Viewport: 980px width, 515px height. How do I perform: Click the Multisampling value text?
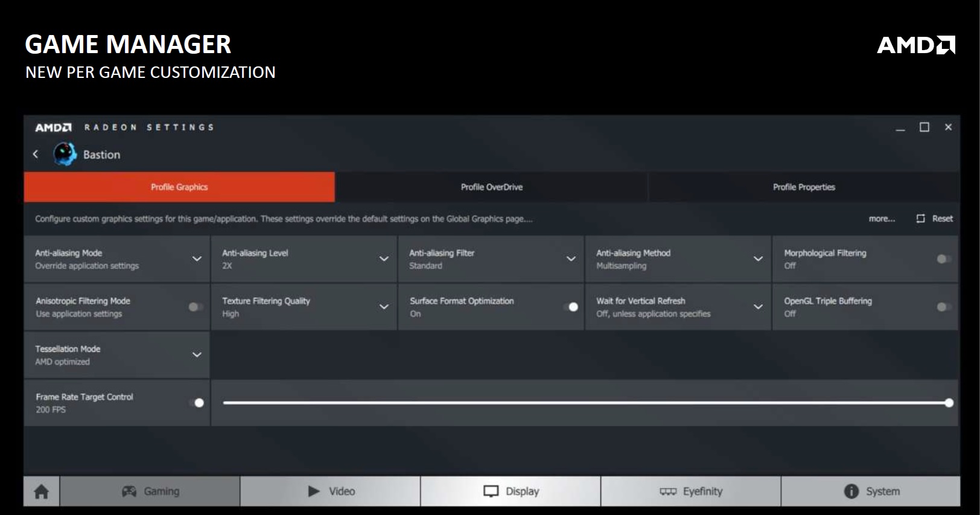point(622,266)
